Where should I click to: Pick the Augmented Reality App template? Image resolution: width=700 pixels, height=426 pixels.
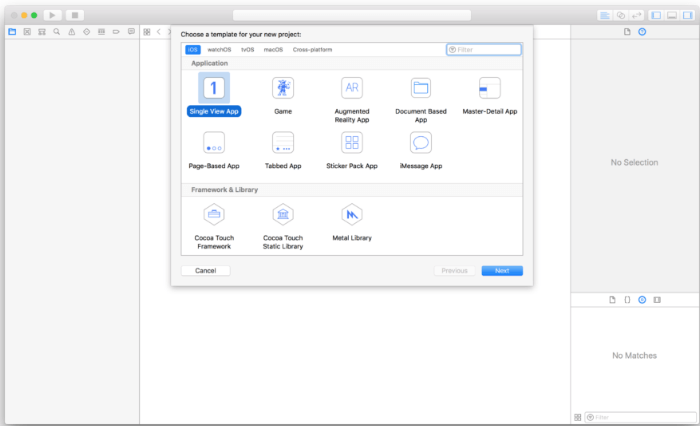[351, 89]
